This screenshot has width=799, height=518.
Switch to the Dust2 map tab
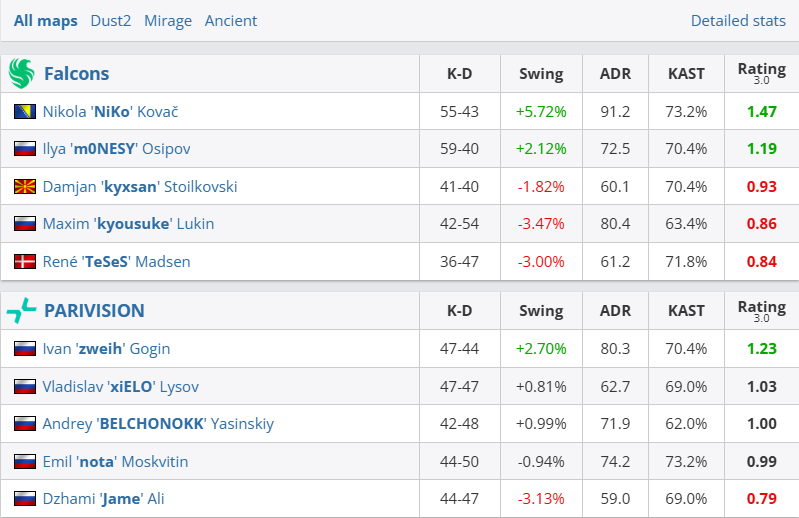pyautogui.click(x=110, y=21)
